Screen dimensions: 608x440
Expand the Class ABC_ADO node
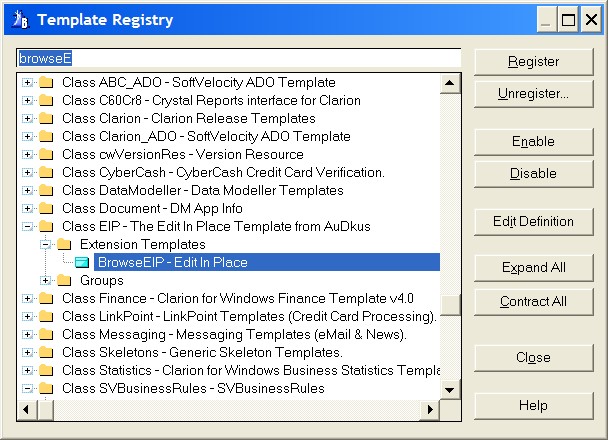coord(27,82)
